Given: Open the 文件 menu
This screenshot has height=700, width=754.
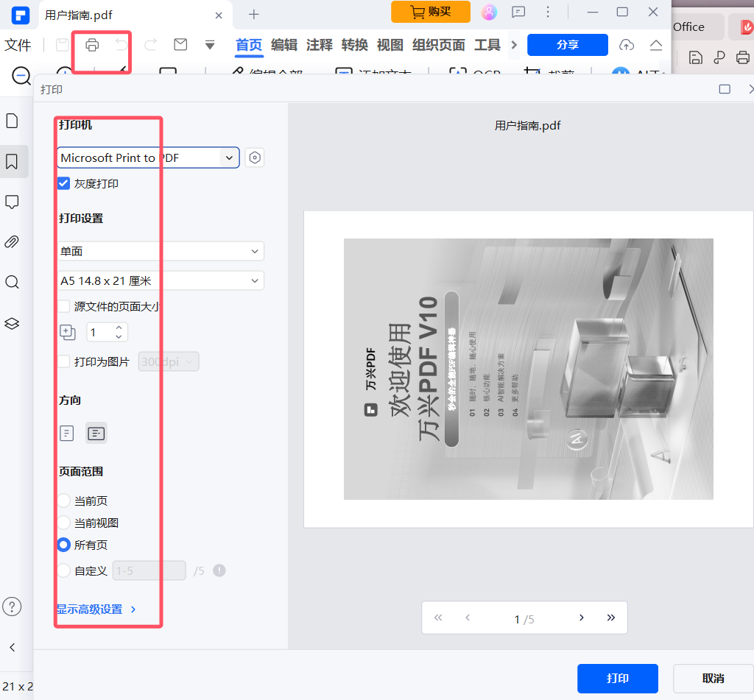Looking at the screenshot, I should (x=18, y=45).
